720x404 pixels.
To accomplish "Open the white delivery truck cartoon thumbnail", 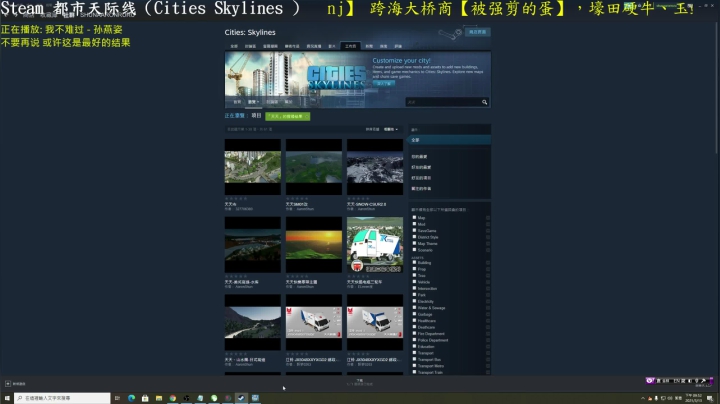I will (375, 245).
